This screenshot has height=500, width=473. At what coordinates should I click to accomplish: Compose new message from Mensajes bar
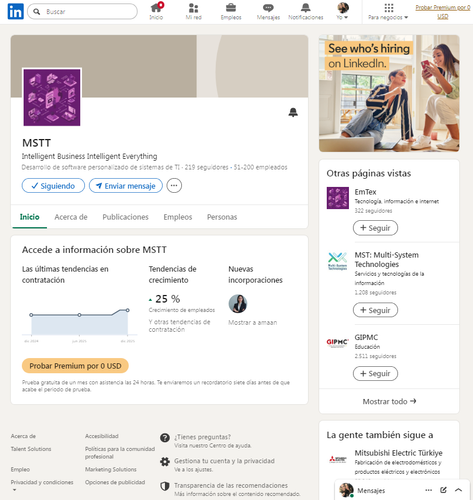click(443, 490)
